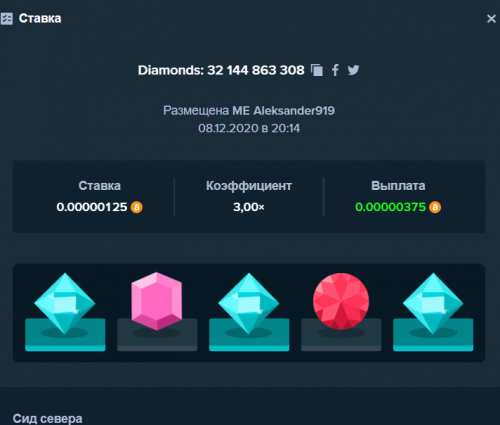Screen dimensions: 500x425
Task: Select the pink hexagonal gem
Action: point(157,301)
